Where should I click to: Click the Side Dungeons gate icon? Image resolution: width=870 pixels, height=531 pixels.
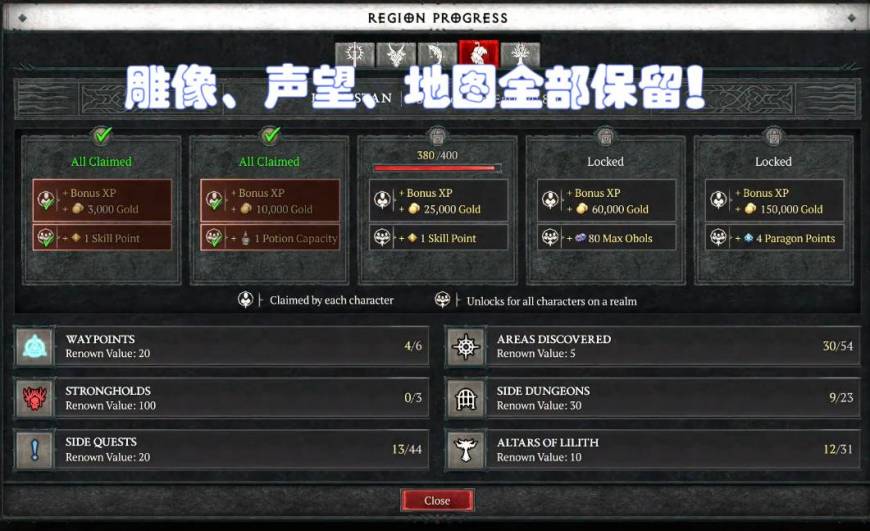coord(466,398)
